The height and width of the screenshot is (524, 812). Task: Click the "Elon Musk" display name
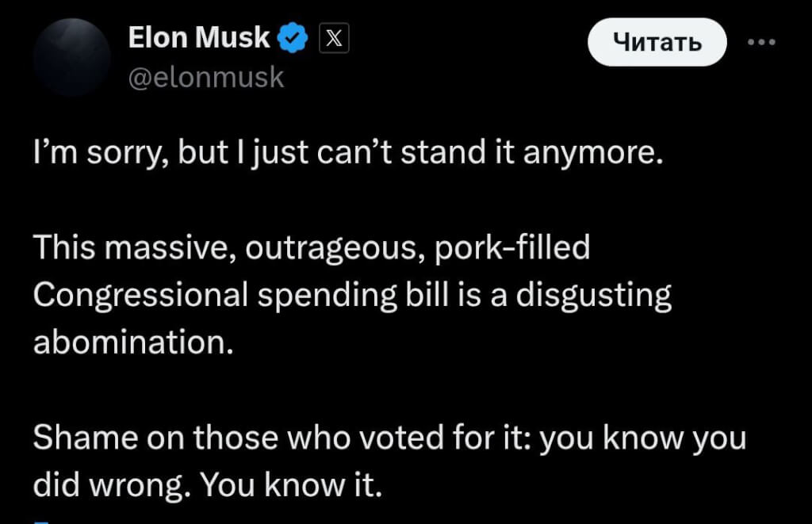[x=198, y=37]
